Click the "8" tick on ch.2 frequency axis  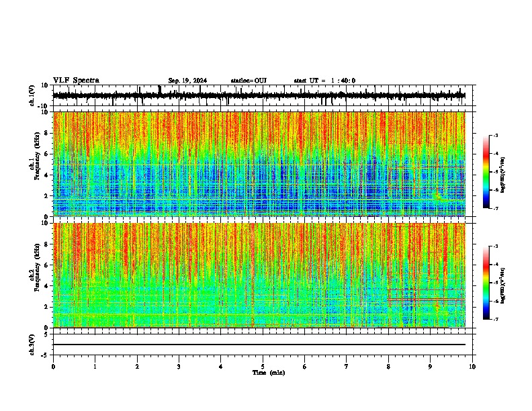click(x=47, y=244)
